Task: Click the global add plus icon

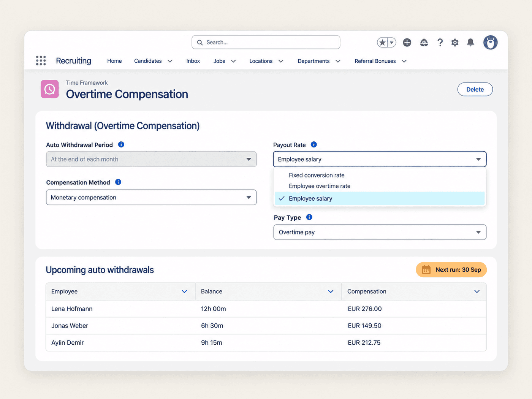Action: coord(407,43)
